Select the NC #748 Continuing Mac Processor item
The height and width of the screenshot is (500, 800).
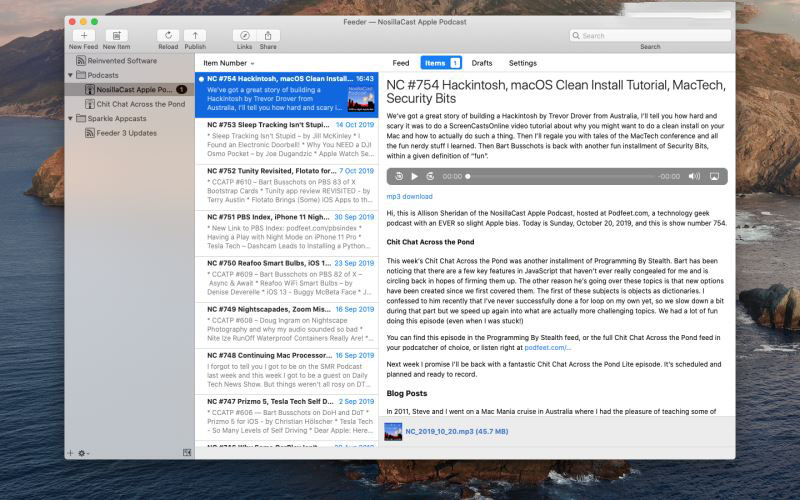pos(286,371)
